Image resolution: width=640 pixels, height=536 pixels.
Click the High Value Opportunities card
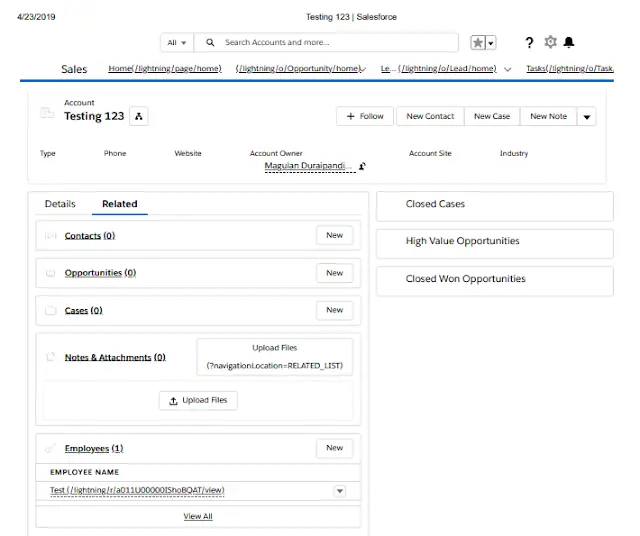coord(495,244)
